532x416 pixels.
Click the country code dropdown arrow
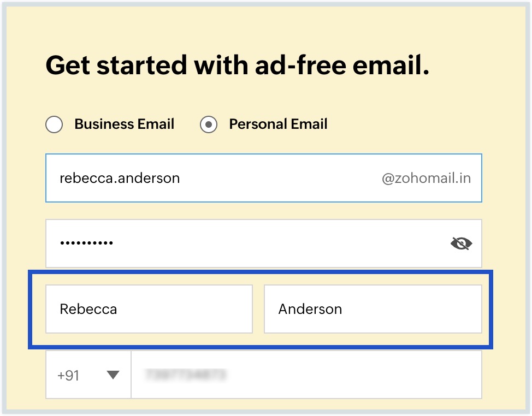coord(113,375)
